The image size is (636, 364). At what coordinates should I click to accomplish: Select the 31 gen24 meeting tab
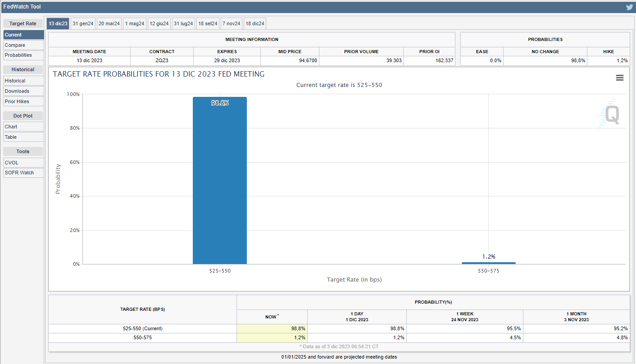click(x=83, y=23)
